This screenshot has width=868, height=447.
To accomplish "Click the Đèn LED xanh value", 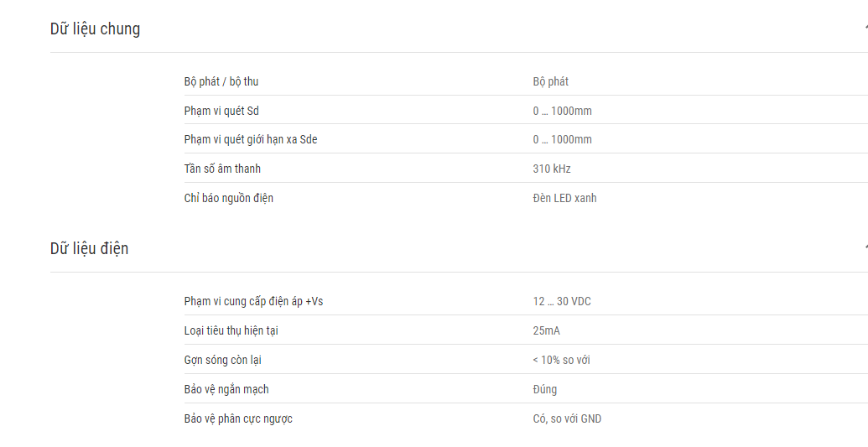I will (564, 198).
